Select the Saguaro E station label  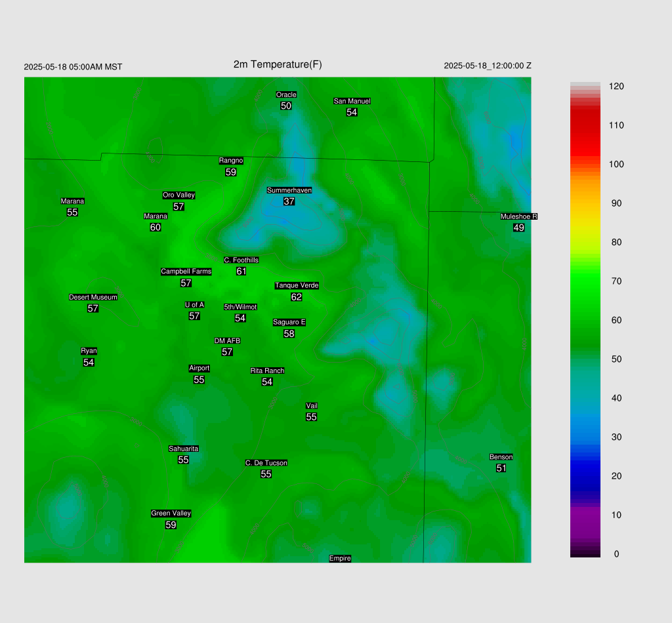pos(289,323)
